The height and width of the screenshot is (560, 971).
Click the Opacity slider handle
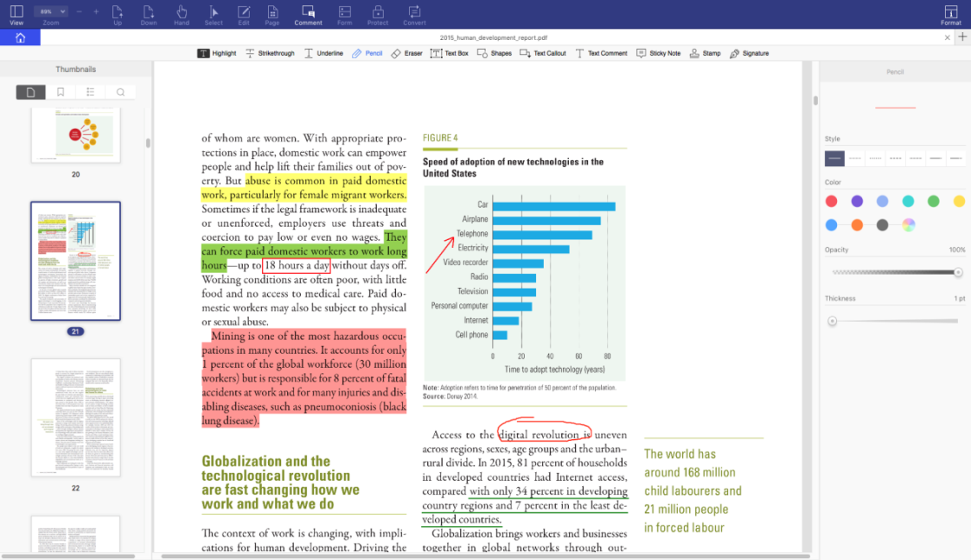coord(958,272)
